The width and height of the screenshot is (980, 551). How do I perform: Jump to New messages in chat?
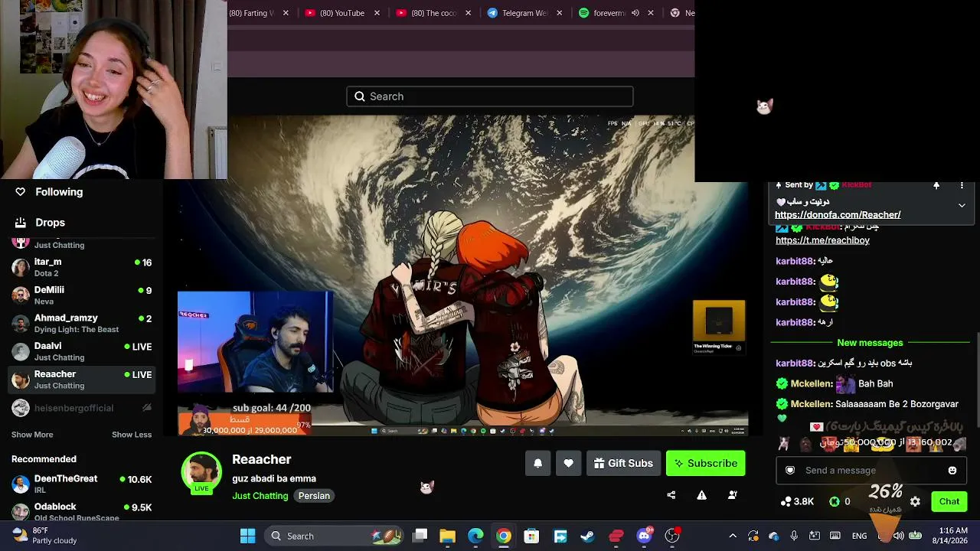870,343
